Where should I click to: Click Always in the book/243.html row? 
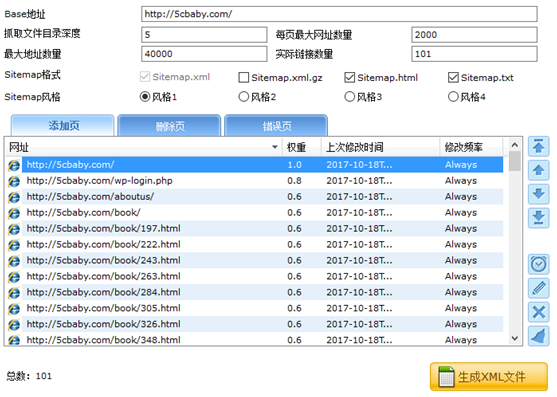[x=461, y=260]
